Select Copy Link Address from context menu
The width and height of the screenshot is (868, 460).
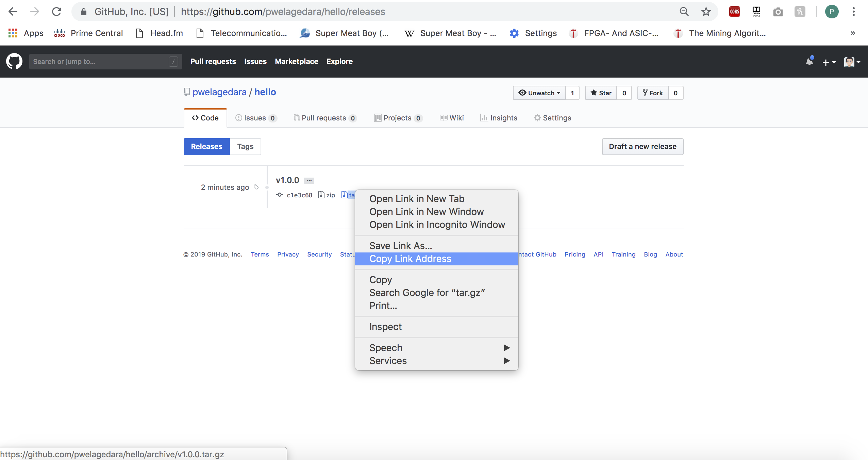coord(410,259)
